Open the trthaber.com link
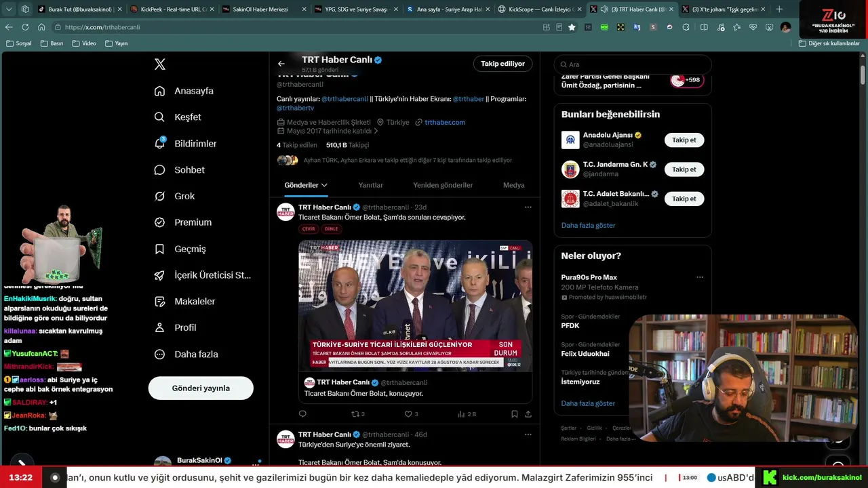Viewport: 868px width, 488px height. [445, 123]
